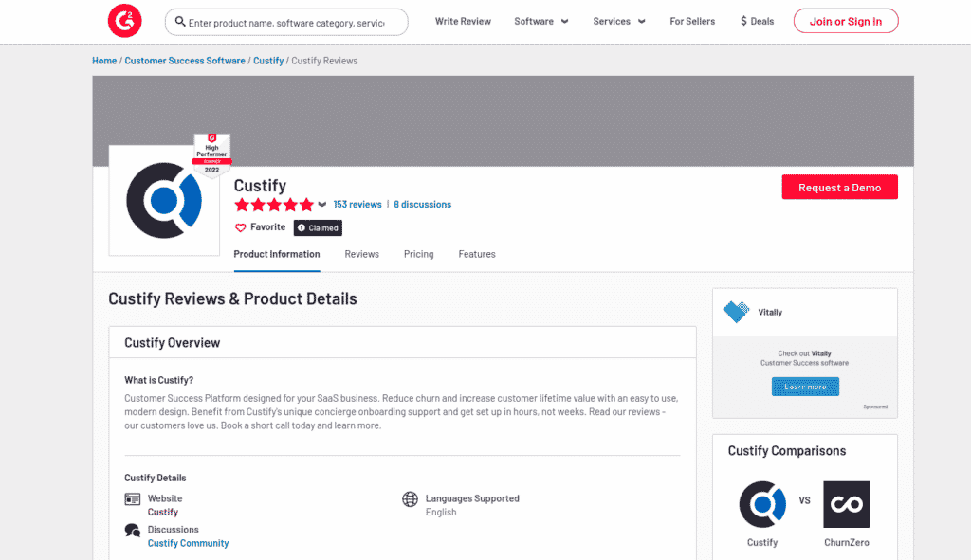Click the Custify product title heading
Image resolution: width=971 pixels, height=560 pixels.
[x=260, y=185]
